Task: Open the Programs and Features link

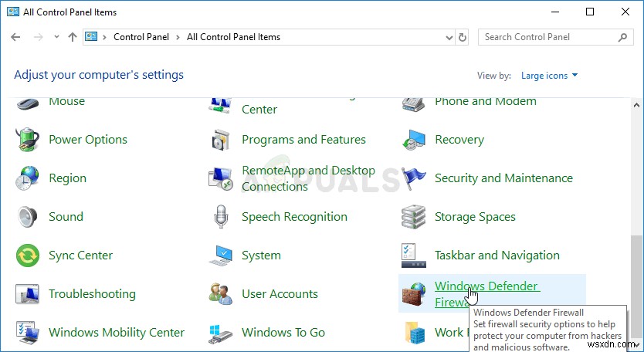Action: tap(303, 140)
